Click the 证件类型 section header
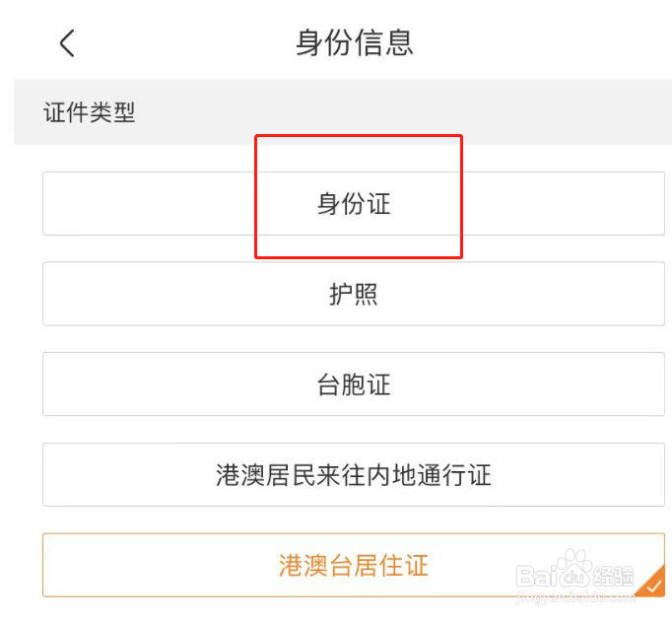 coord(90,113)
